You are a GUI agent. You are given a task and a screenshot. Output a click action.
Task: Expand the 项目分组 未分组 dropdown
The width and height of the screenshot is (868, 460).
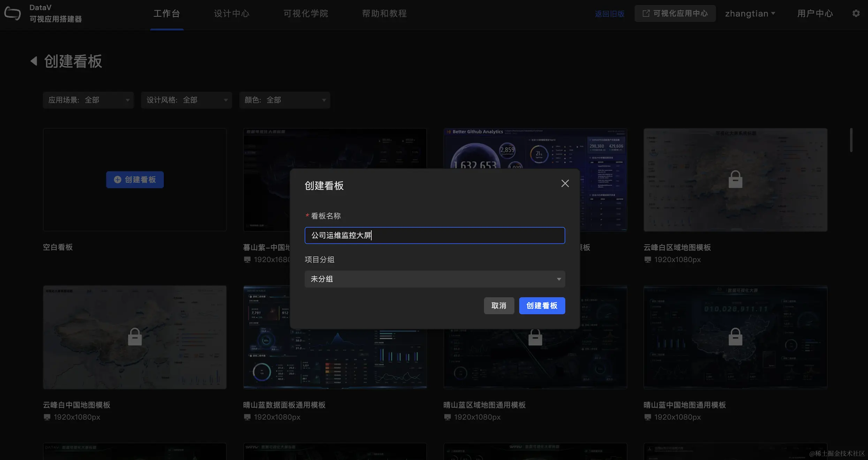tap(435, 279)
